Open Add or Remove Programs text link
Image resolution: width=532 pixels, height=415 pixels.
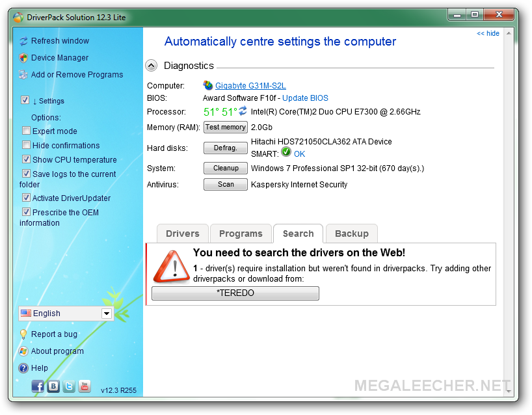77,75
